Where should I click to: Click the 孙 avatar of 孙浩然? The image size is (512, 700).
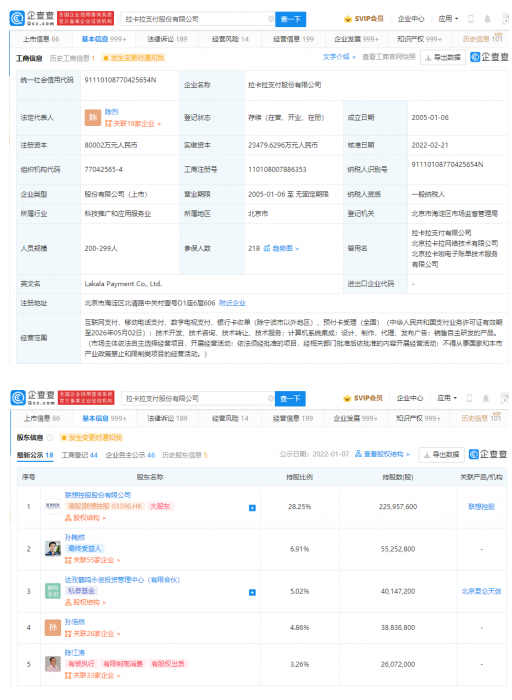point(53,628)
